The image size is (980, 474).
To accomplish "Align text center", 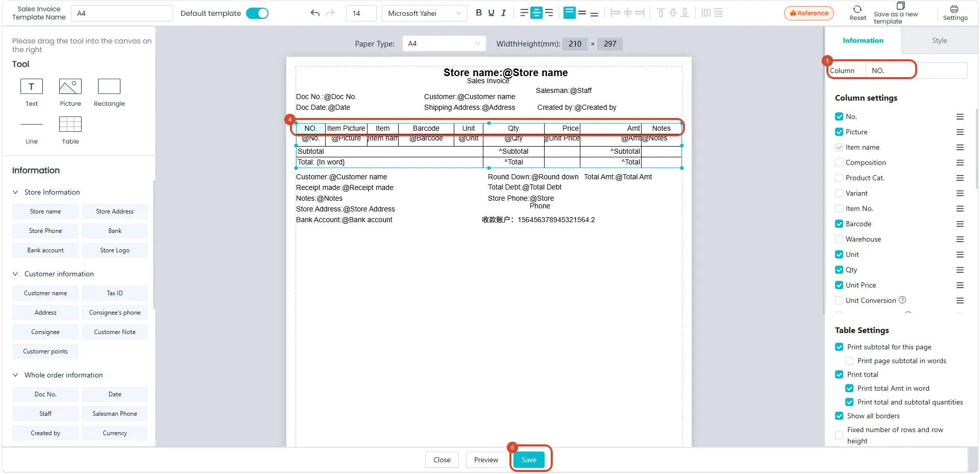I will (536, 13).
